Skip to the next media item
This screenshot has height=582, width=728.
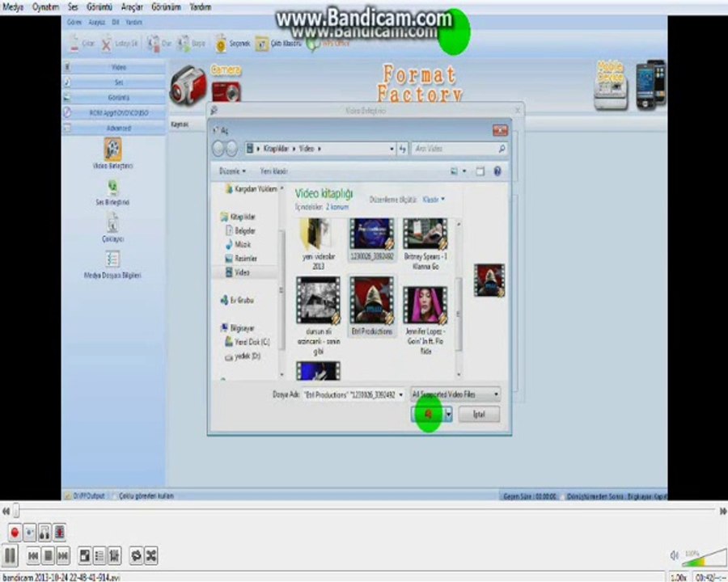62,555
